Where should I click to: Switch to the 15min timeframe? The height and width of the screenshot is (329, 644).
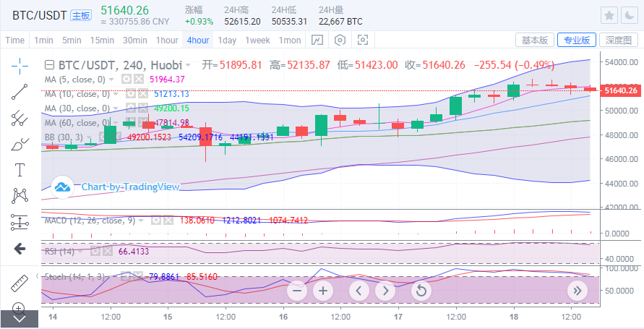[102, 40]
